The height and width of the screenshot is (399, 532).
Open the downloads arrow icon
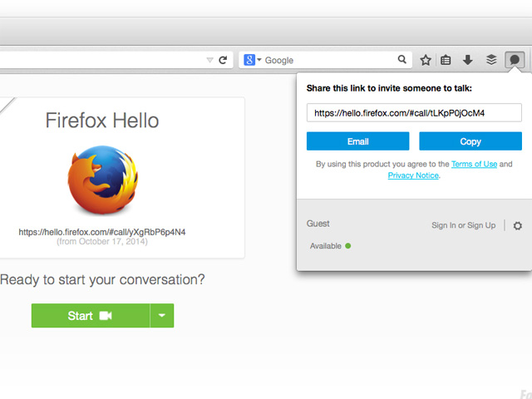(x=468, y=60)
